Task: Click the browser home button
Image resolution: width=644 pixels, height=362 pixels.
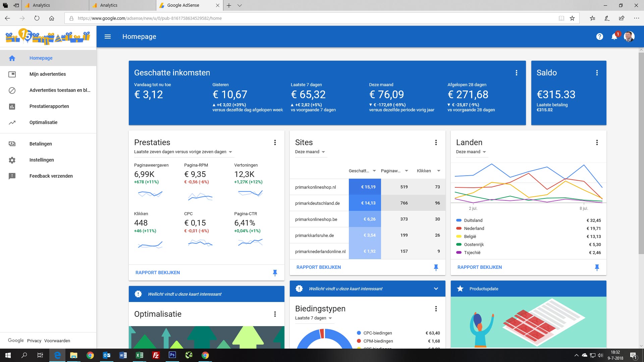Action: click(x=52, y=18)
